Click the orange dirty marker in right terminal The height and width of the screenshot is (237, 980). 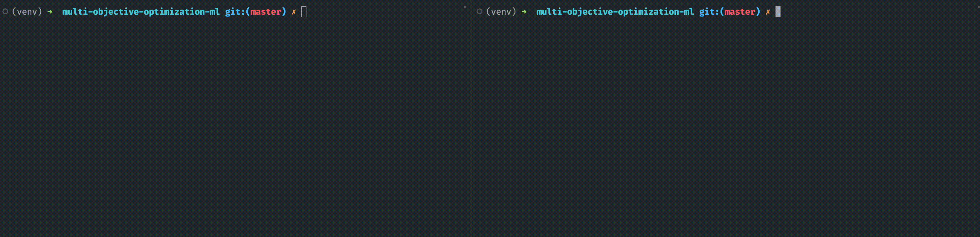click(768, 12)
